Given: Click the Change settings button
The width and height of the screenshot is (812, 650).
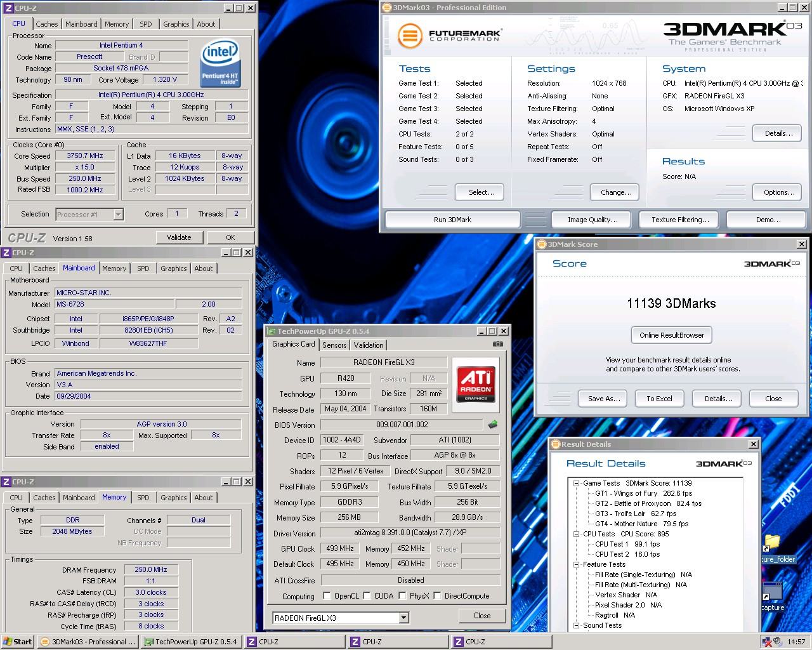Looking at the screenshot, I should 616,192.
